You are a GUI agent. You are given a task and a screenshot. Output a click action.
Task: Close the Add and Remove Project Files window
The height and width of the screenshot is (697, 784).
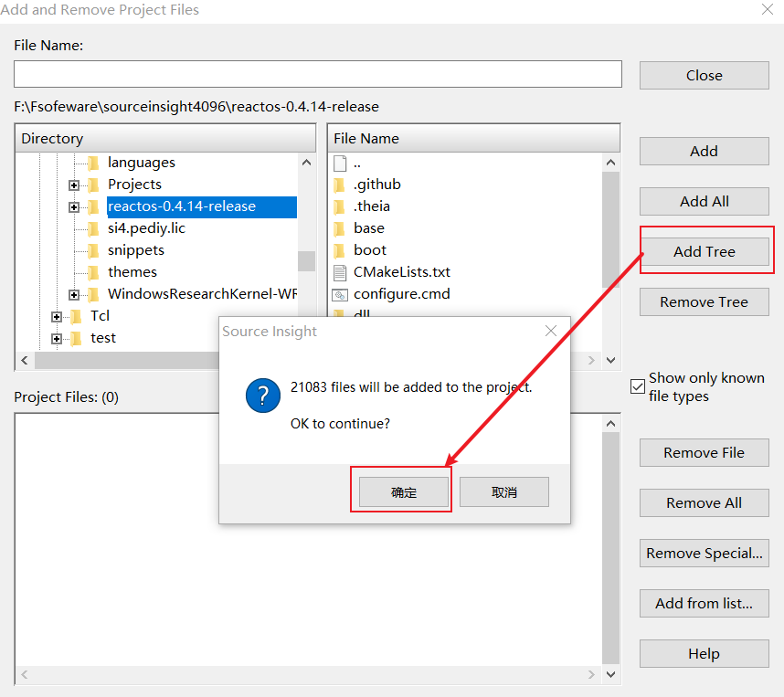tap(767, 9)
